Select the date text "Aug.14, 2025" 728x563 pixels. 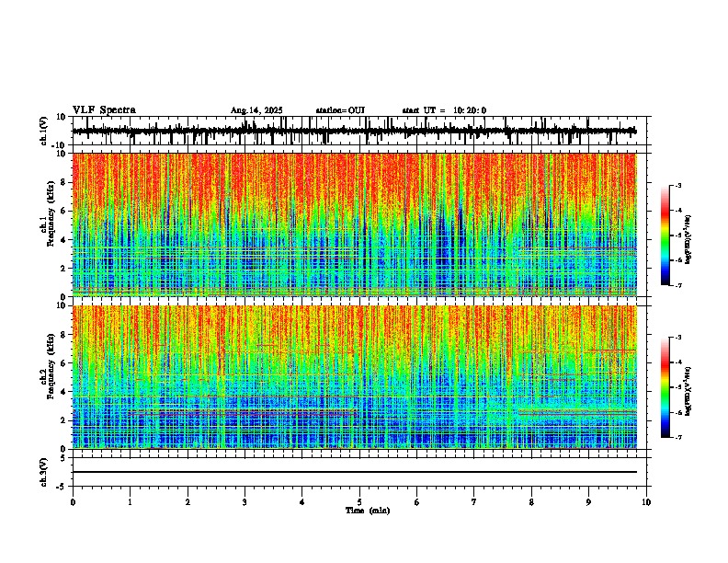[256, 110]
